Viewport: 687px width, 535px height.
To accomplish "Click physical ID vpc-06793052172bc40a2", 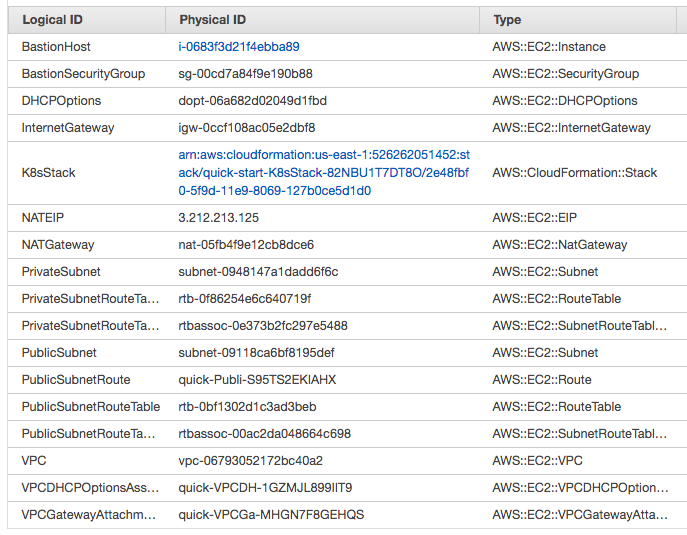I will pos(251,461).
